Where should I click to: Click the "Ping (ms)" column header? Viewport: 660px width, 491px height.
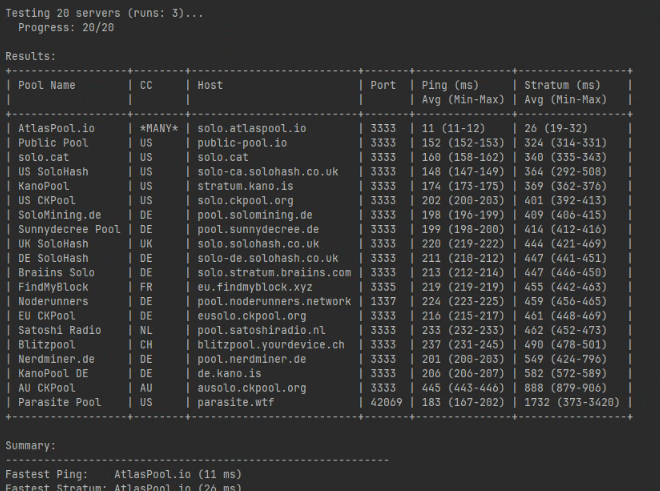450,85
